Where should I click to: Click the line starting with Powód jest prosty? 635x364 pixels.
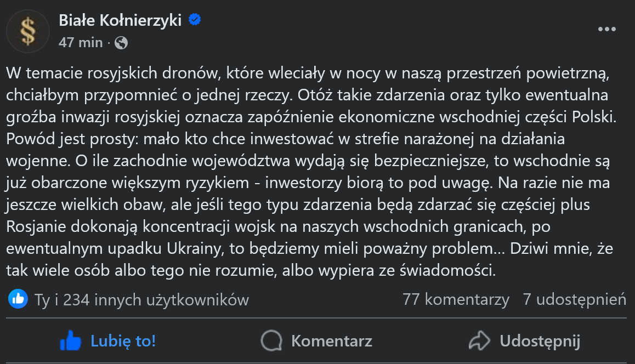[x=285, y=139]
